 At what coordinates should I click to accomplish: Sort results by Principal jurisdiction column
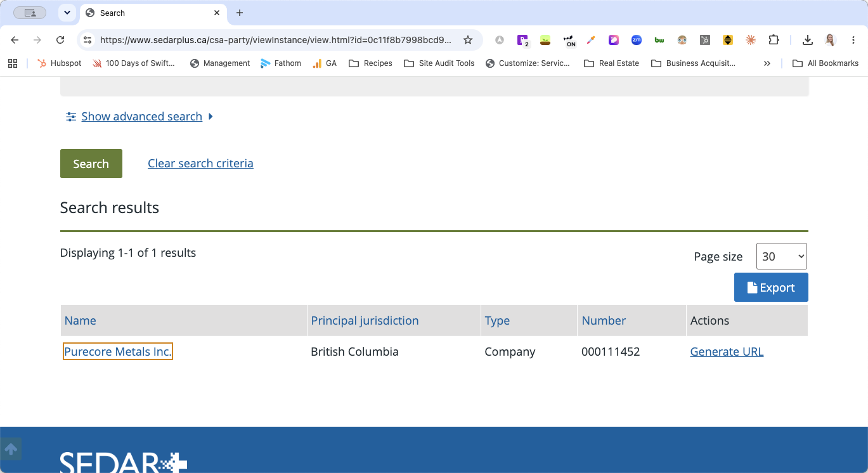pos(365,321)
